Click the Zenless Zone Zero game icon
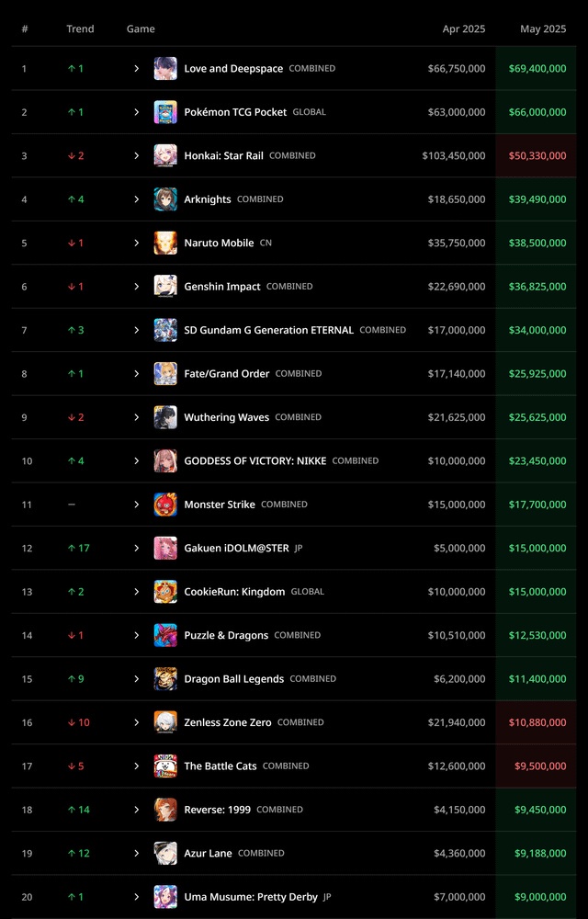 click(165, 722)
